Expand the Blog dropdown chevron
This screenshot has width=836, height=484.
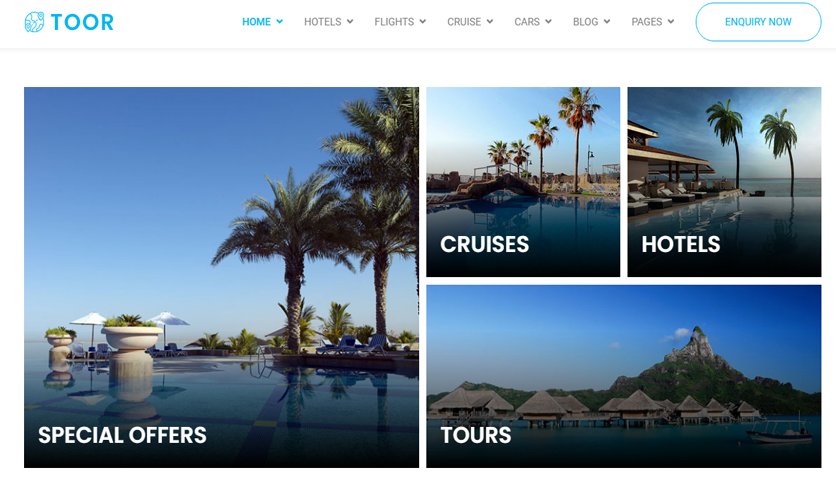click(607, 22)
